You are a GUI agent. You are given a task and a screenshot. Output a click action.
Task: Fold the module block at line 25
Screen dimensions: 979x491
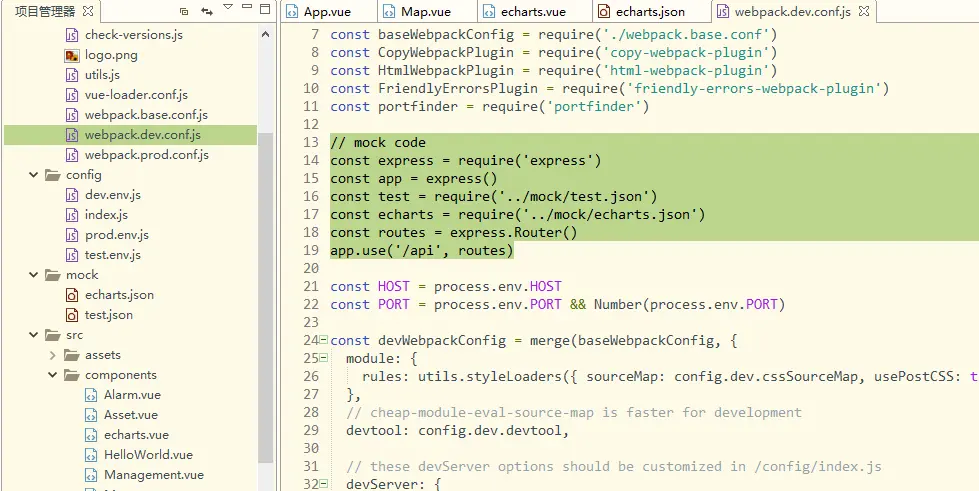coord(323,359)
